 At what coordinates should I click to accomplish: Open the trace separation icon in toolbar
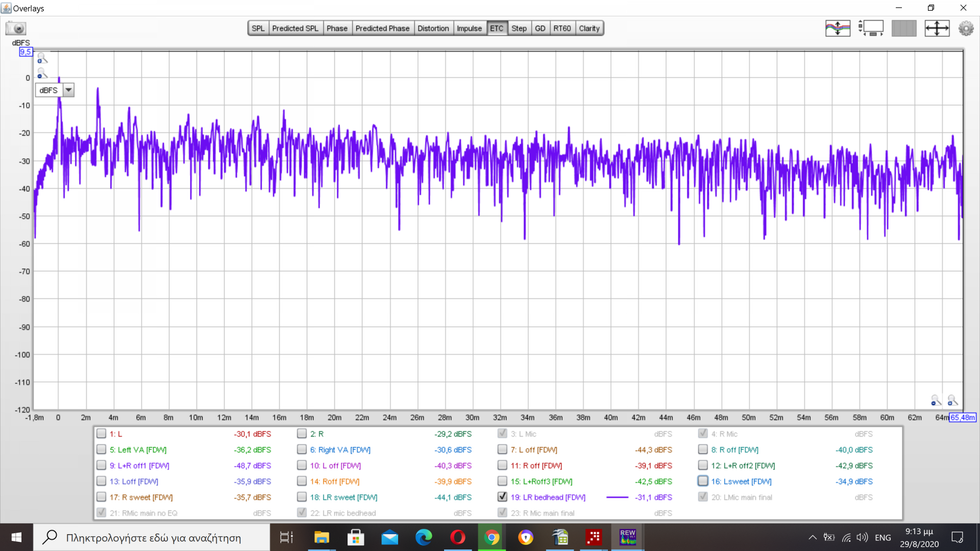coord(838,28)
